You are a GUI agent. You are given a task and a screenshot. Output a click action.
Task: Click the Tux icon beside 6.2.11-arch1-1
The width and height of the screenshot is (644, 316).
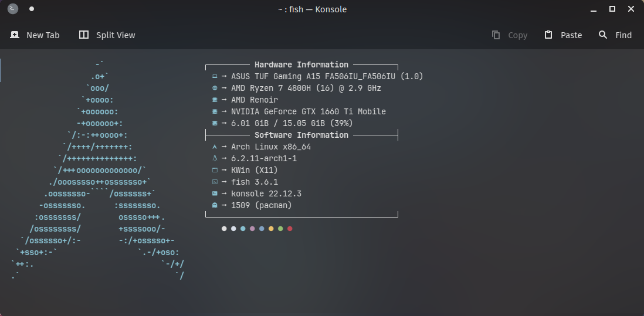click(x=215, y=158)
